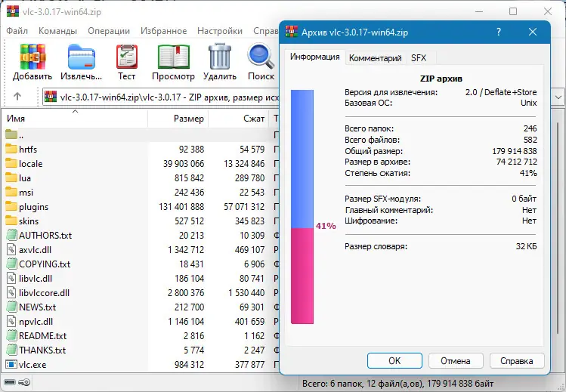Open the Просмотр book icon
This screenshot has width=566, height=392.
(x=173, y=57)
